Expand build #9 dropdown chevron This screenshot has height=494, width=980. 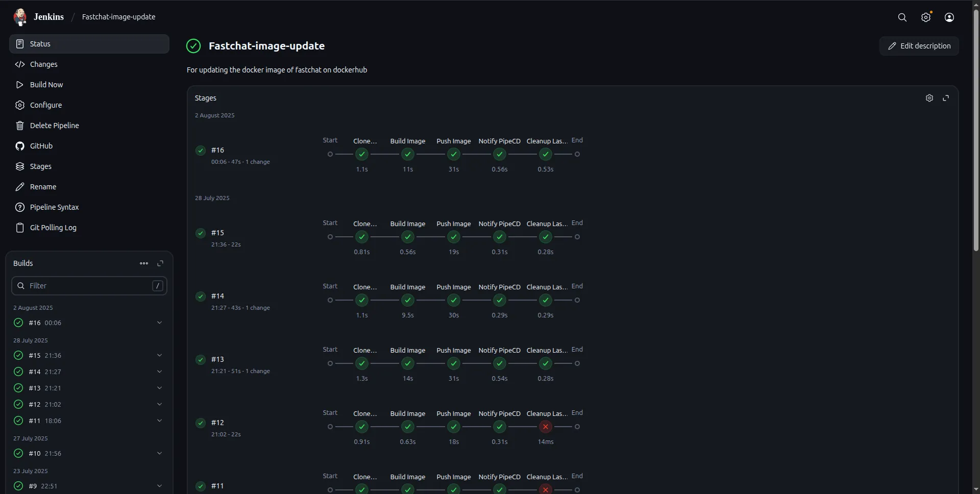coord(159,486)
